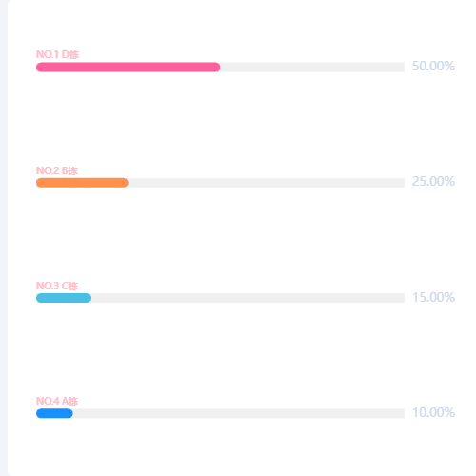Click the NO.3 C栋 ranking label
This screenshot has width=476, height=476.
57,286
